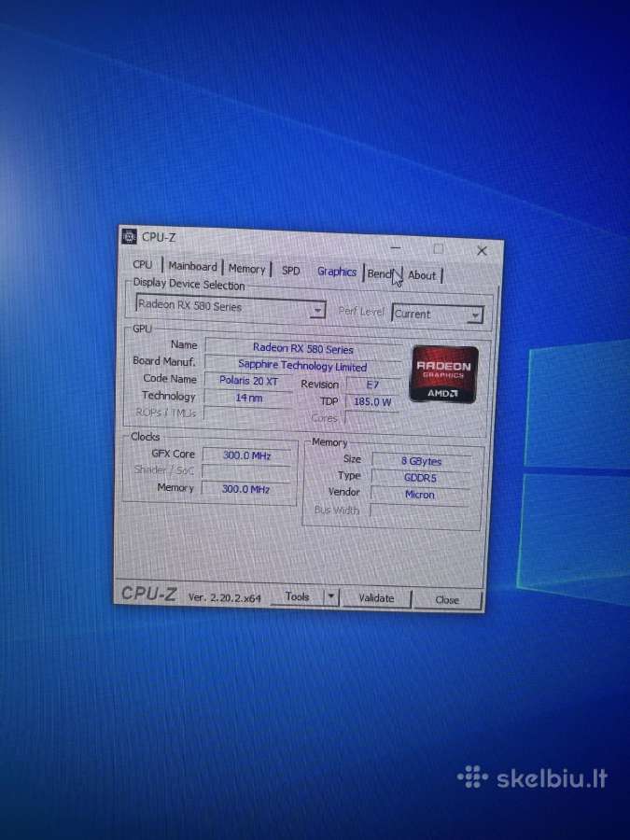This screenshot has width=630, height=840.
Task: Click the empty ROPs / TMUs field
Action: pyautogui.click(x=248, y=414)
